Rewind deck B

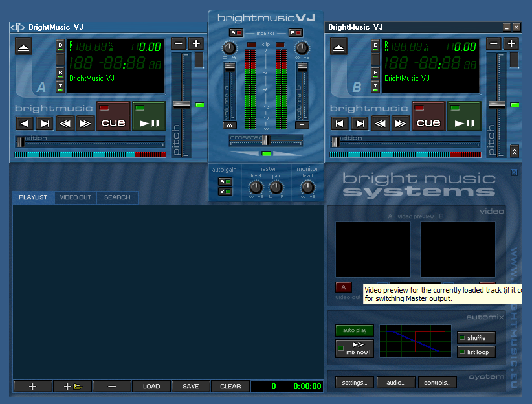coord(380,123)
